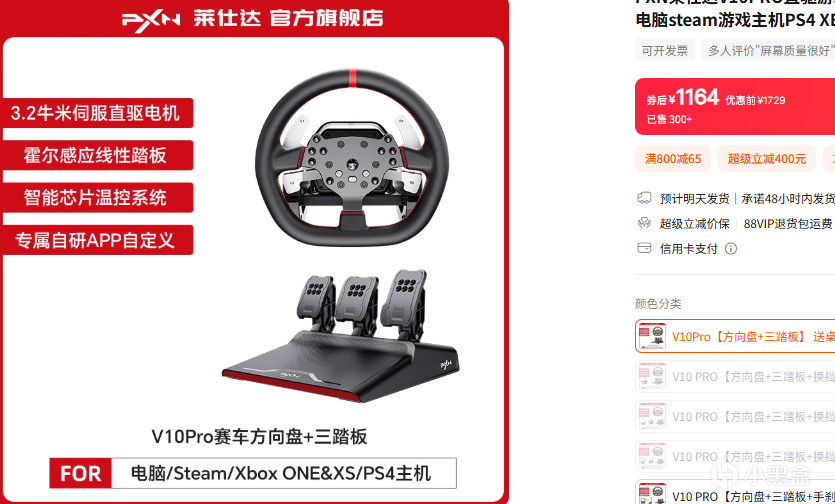Click the thumbnail of selected V10Pro option
This screenshot has width=835, height=504.
click(652, 336)
